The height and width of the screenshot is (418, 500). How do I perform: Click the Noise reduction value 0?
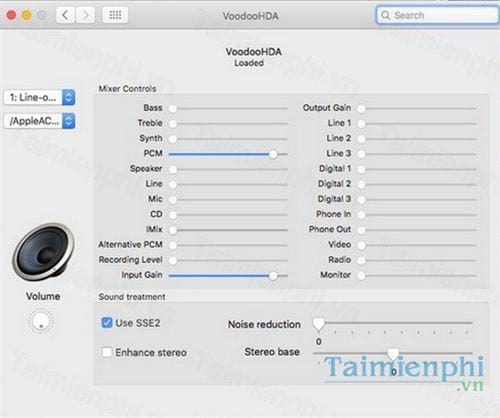coord(319,342)
